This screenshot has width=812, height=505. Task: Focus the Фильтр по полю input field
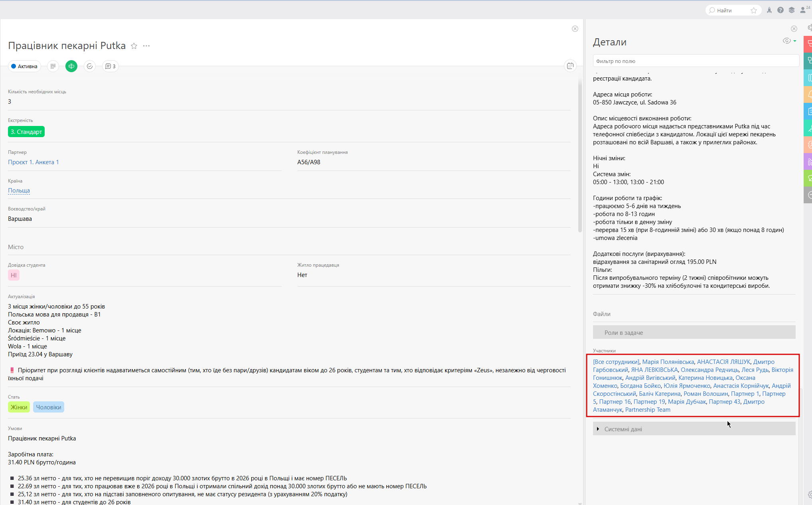coord(696,61)
